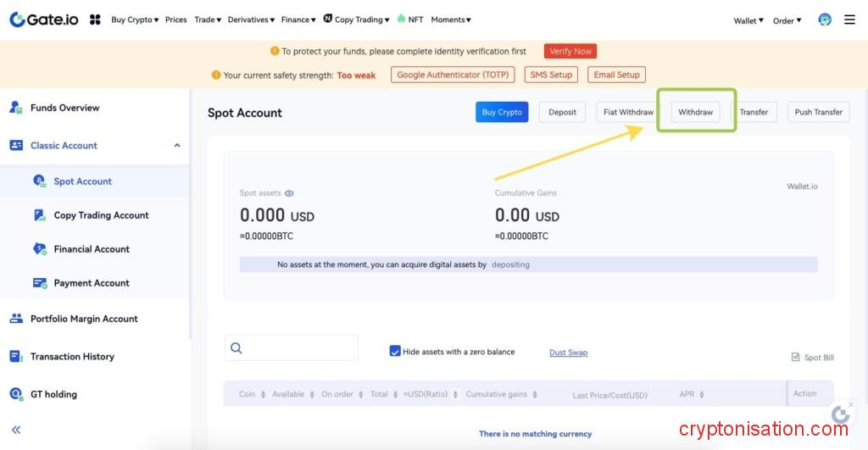
Task: Toggle spot assets visibility eye icon
Action: (289, 193)
